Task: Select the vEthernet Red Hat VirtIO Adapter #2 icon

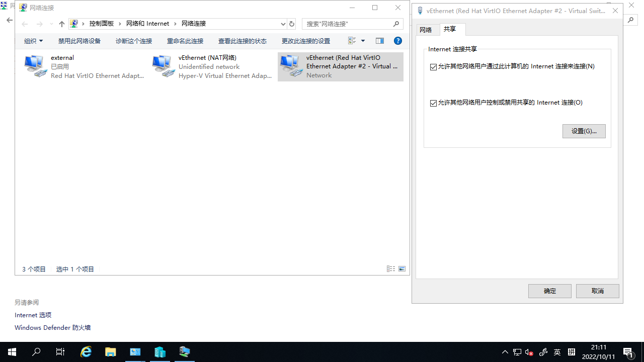Action: coord(291,66)
